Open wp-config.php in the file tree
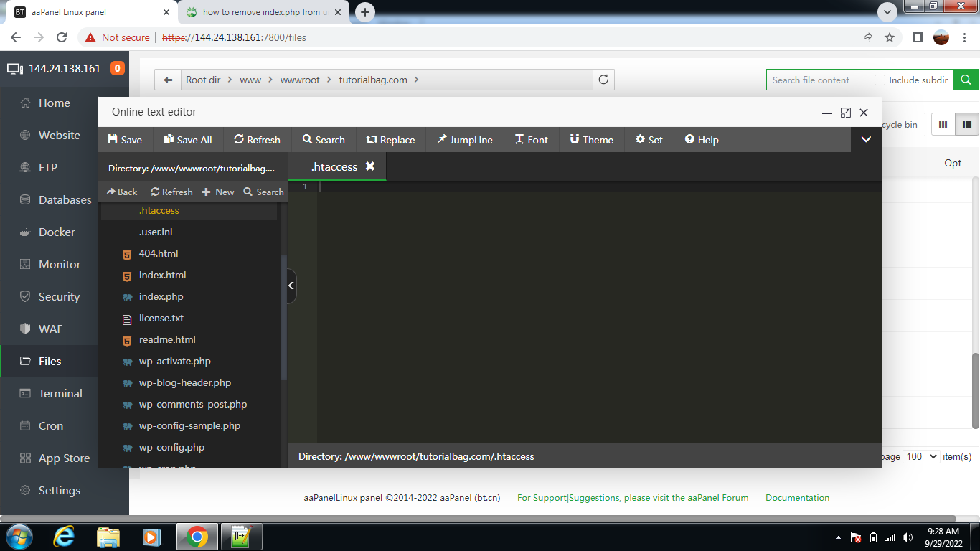 [x=171, y=447]
